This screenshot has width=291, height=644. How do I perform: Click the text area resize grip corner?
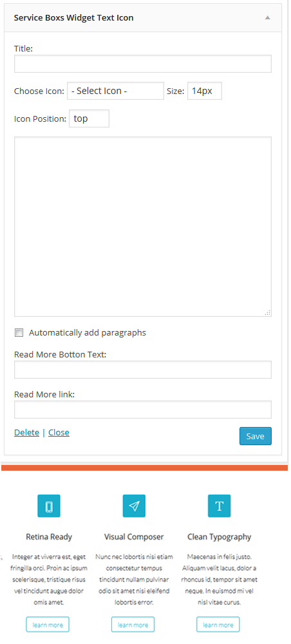point(268,312)
